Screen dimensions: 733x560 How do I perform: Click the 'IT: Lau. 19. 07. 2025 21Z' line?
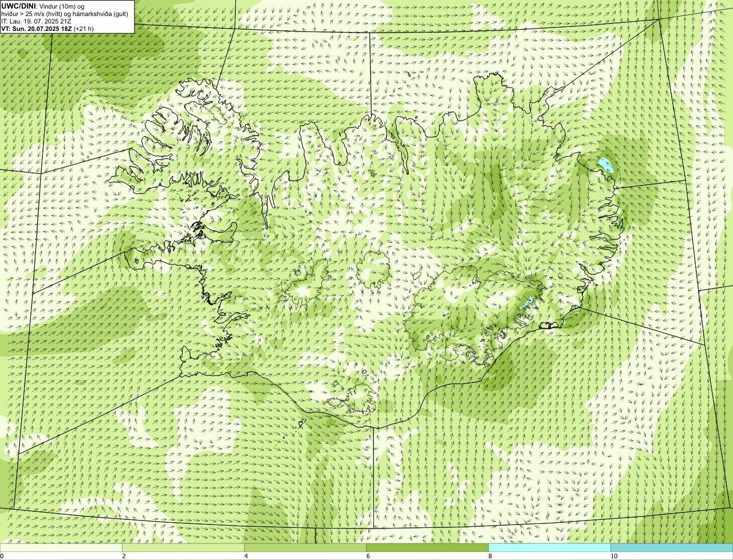[36, 21]
